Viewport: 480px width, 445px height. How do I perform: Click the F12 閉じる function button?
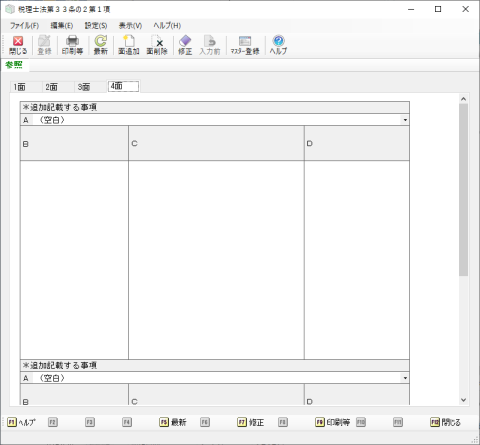pyautogui.click(x=445, y=422)
